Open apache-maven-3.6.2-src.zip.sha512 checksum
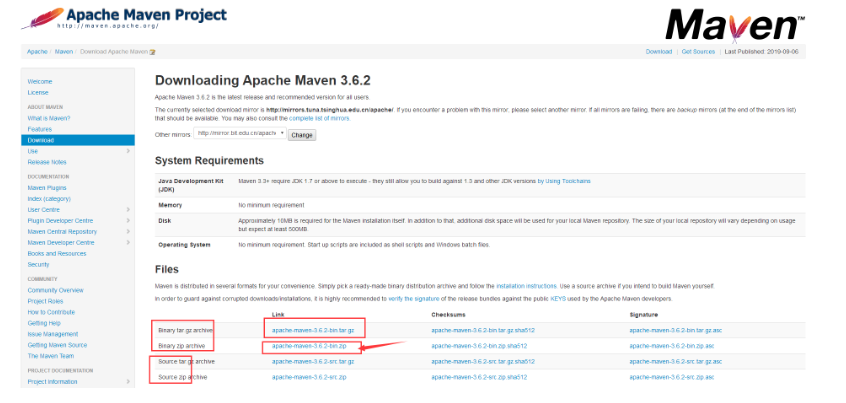Viewport: 846px width, 403px height. click(x=479, y=377)
